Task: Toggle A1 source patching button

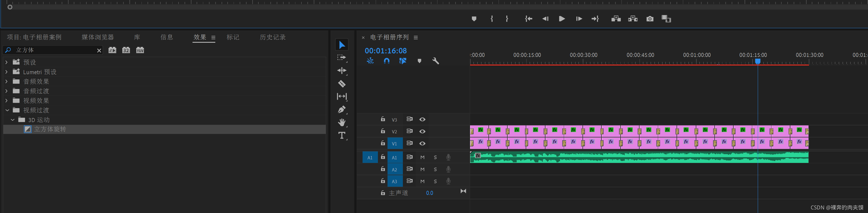Action: tap(370, 157)
